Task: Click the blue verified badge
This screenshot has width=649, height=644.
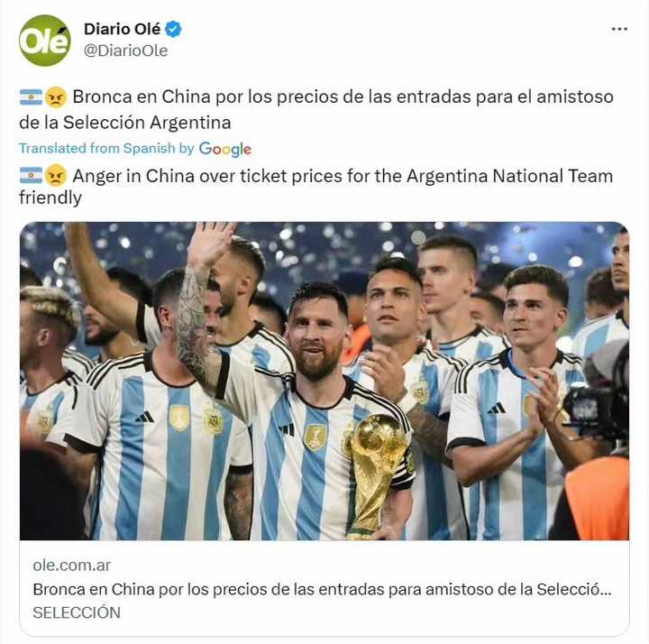Action: (x=173, y=29)
